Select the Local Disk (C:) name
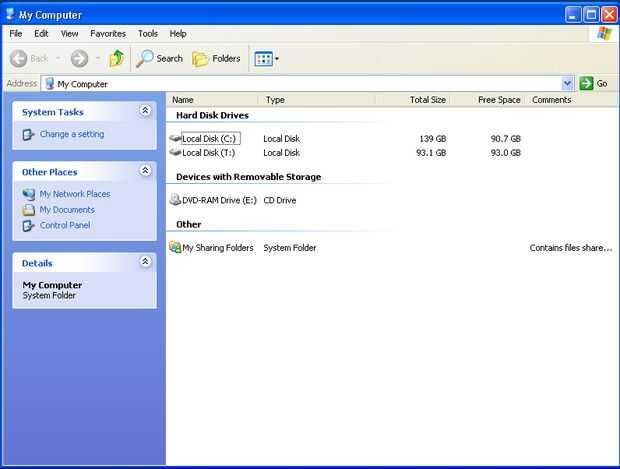The height and width of the screenshot is (469, 620). tap(209, 138)
